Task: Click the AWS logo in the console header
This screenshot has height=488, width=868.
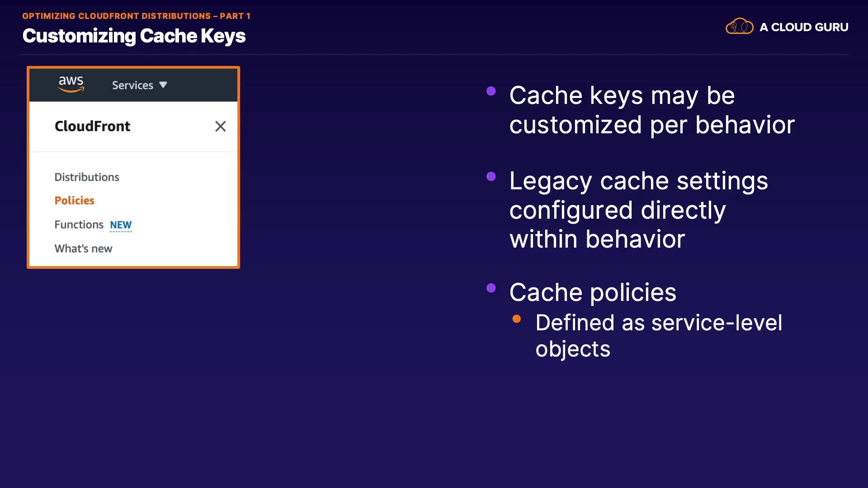Action: click(71, 84)
